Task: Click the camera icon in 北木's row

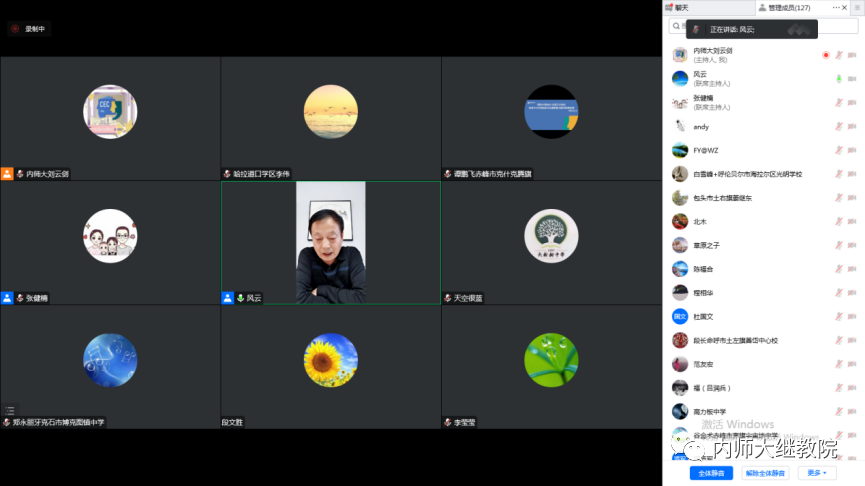Action: tap(852, 222)
